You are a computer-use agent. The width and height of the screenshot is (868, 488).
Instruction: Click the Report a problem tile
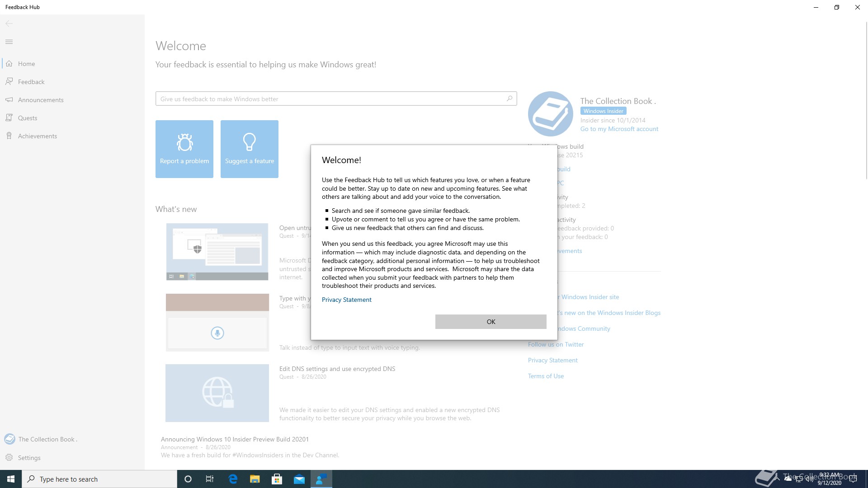[x=184, y=149]
